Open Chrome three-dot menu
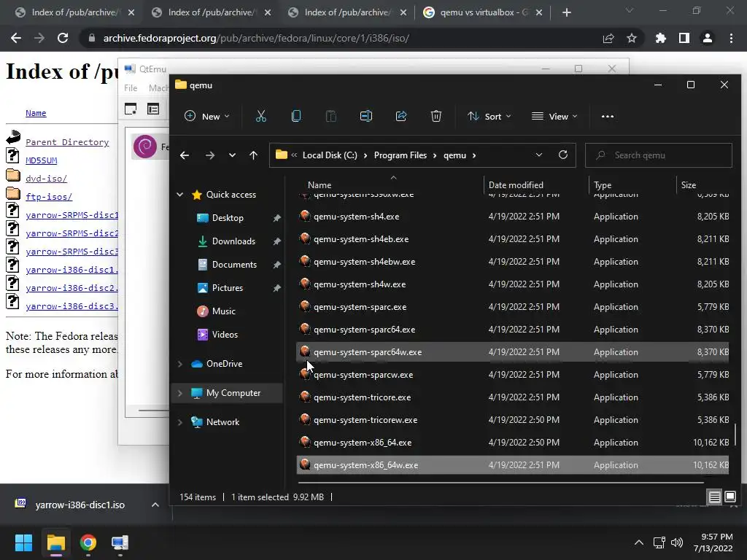Screen dimensions: 747x560 [731, 38]
